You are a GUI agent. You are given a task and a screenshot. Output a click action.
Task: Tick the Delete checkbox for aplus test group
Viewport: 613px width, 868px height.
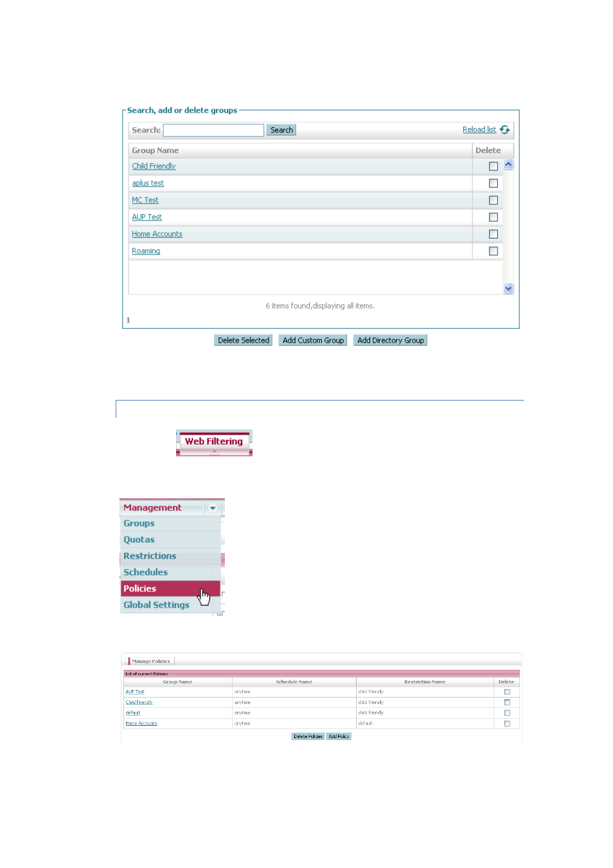493,183
